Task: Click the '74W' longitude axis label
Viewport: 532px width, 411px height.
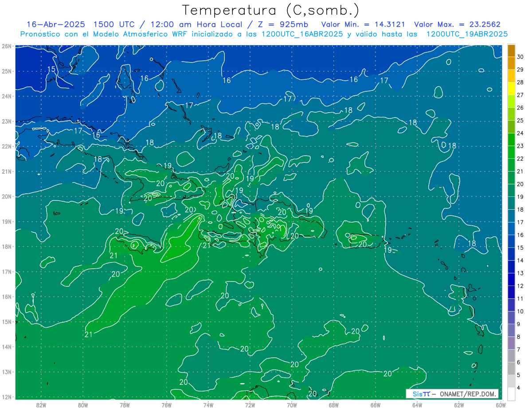Action: 208,405
